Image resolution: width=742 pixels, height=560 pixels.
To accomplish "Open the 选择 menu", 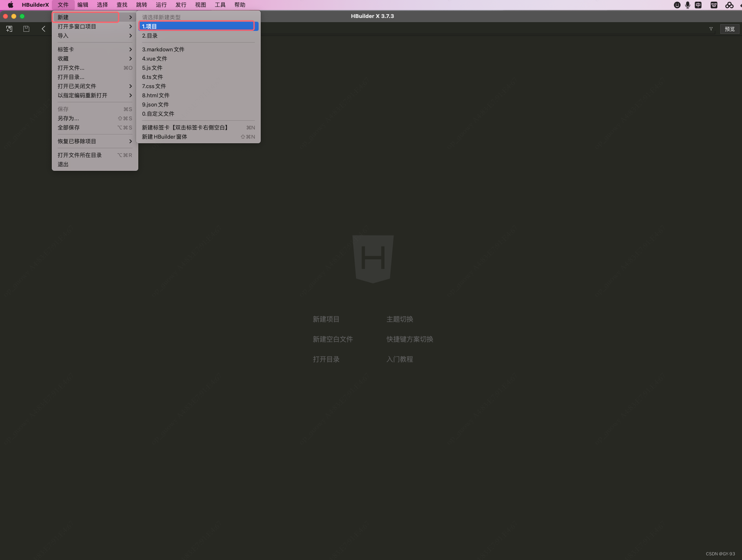I will point(102,5).
